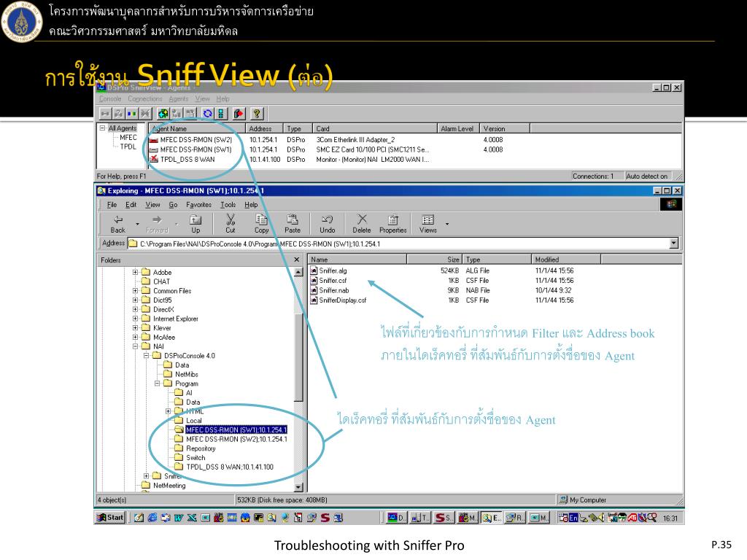Open the Connections menu in SniffView

[145, 98]
